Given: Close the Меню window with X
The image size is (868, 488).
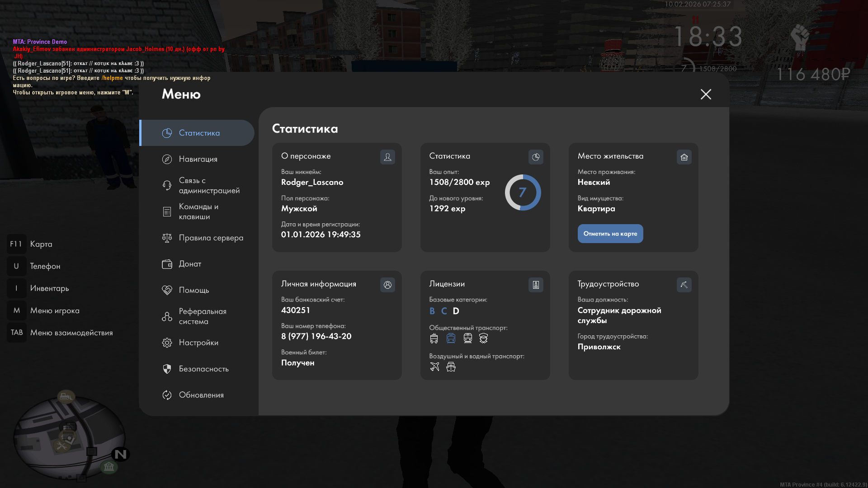Looking at the screenshot, I should tap(706, 94).
